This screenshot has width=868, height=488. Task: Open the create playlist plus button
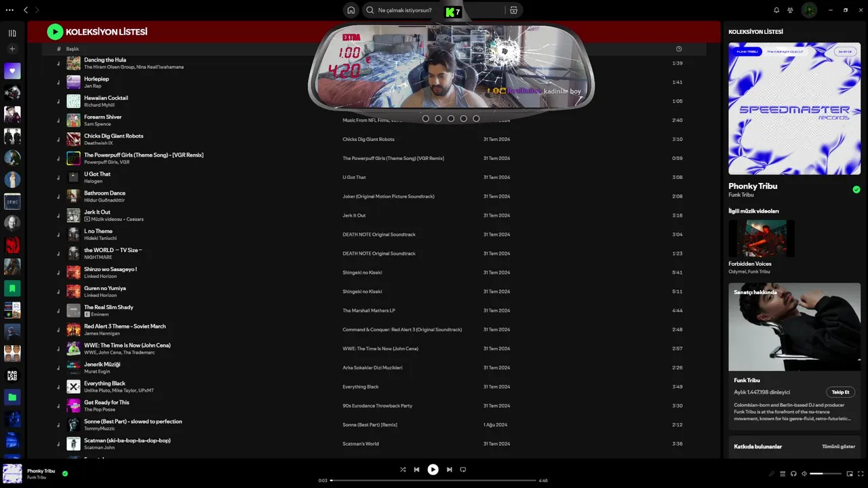coord(12,49)
